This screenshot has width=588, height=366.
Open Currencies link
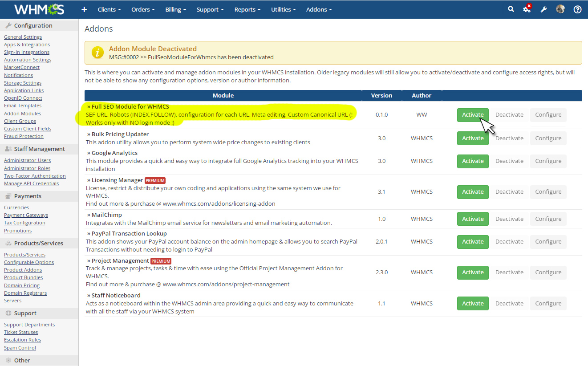(x=16, y=207)
